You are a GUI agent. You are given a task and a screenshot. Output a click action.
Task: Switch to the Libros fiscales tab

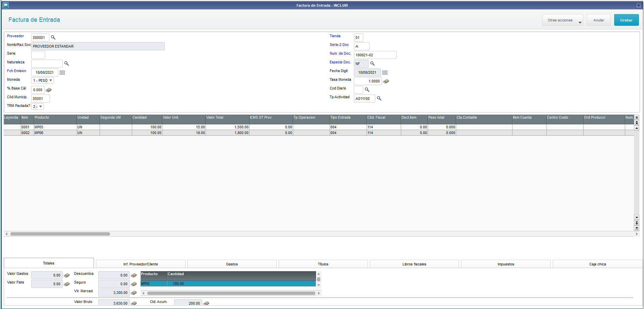[x=414, y=264]
